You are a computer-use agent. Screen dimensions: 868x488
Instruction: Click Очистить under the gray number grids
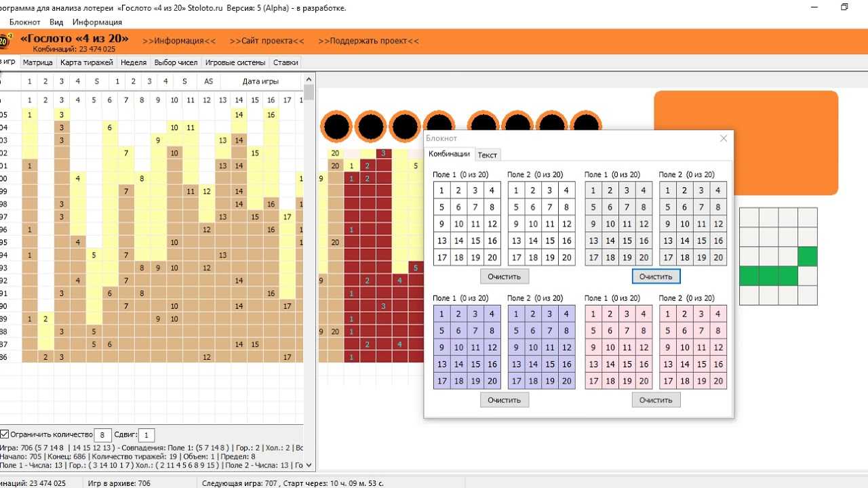pos(656,277)
